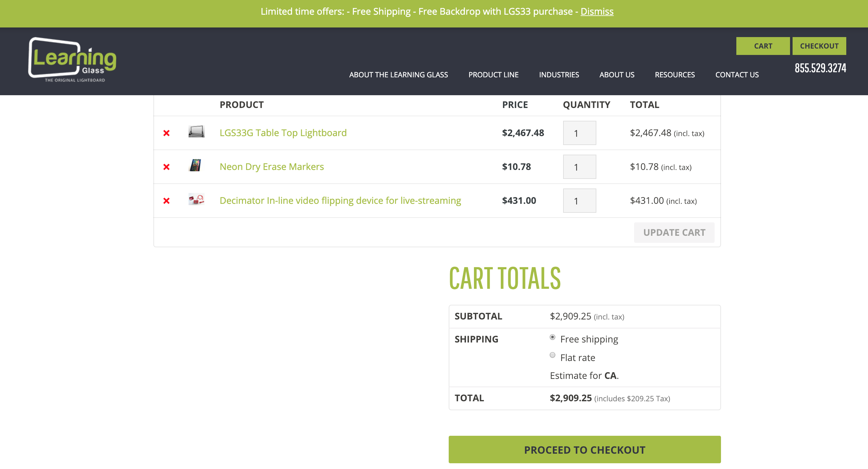The image size is (868, 469).
Task: Click the Learning Glass logo
Action: tap(73, 60)
